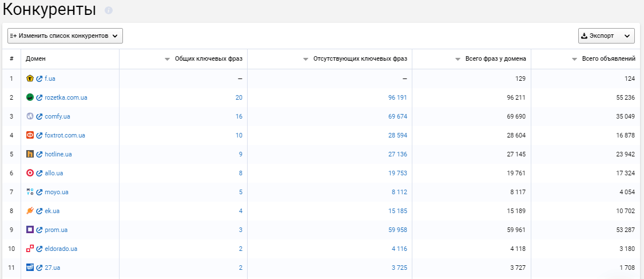Sort by Отсутствующих ключевых фраз arrow
Screen dimensions: 644x279
point(305,59)
